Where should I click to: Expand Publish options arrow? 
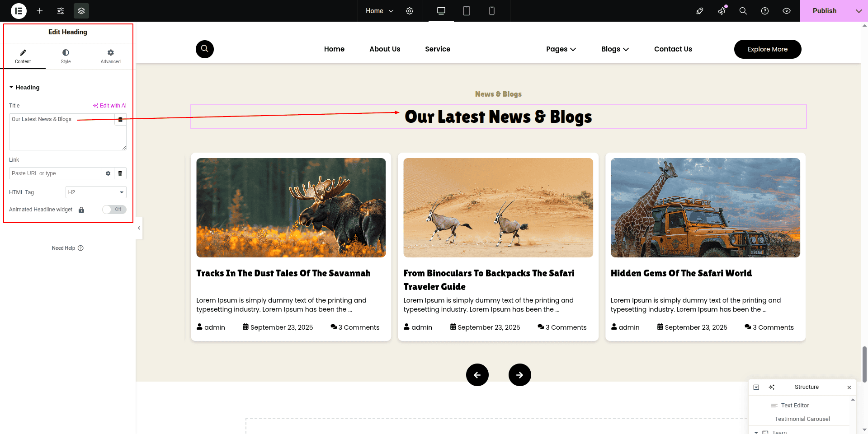coord(859,11)
